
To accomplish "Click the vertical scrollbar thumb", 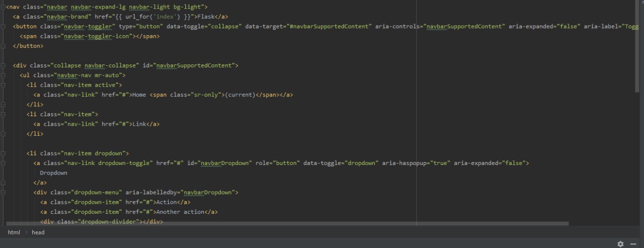I will point(636,46).
